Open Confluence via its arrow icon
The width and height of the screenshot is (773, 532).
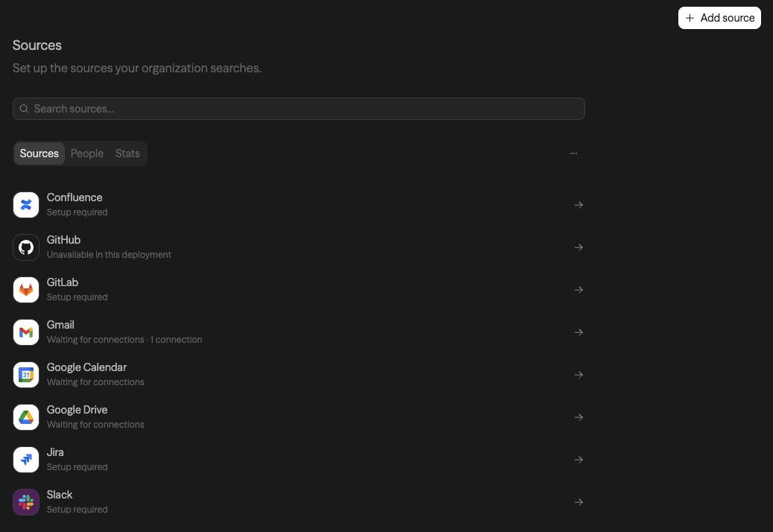[x=578, y=205]
